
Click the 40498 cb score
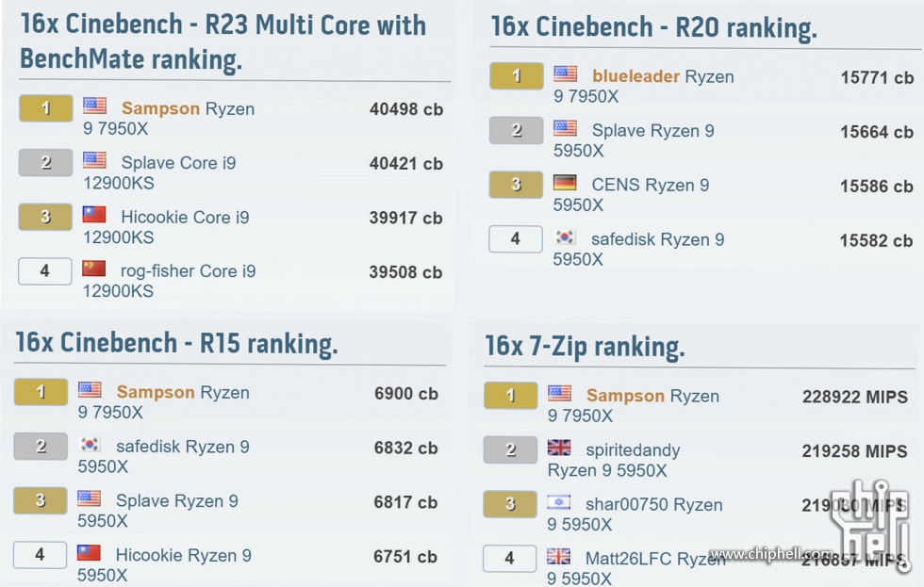tap(406, 109)
